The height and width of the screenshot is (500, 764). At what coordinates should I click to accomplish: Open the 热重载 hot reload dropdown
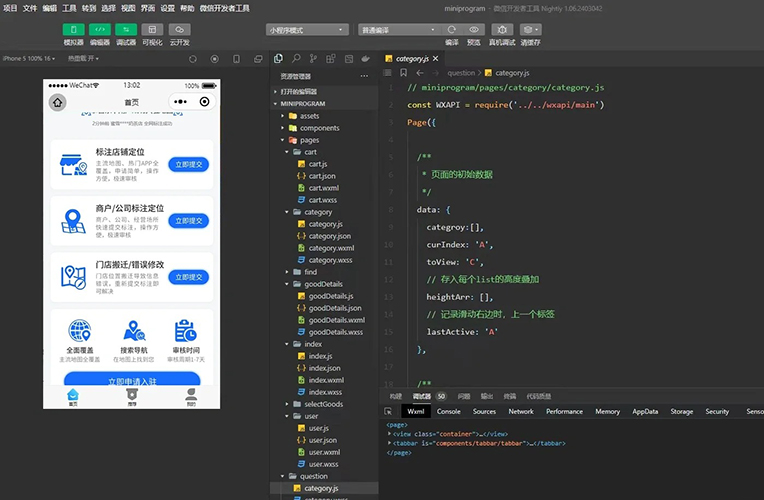pos(83,58)
